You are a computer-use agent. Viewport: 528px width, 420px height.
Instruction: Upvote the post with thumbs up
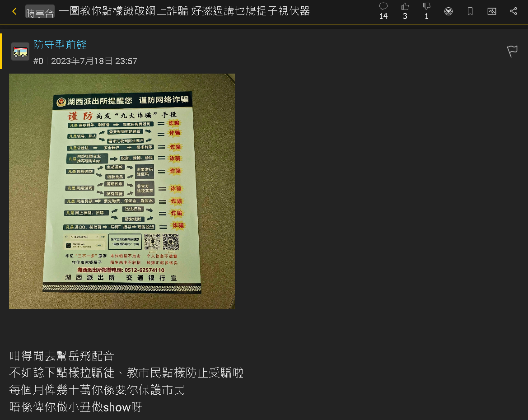coord(405,6)
